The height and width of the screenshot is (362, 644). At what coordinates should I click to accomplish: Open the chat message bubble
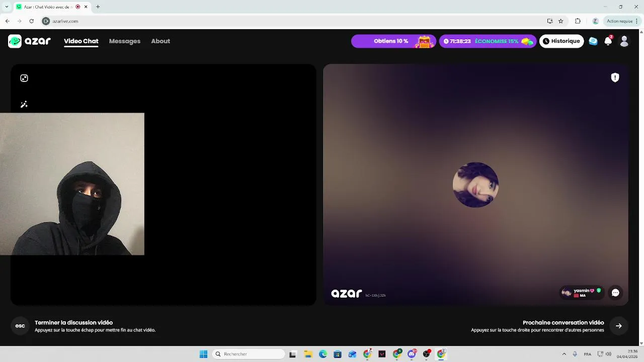(615, 293)
